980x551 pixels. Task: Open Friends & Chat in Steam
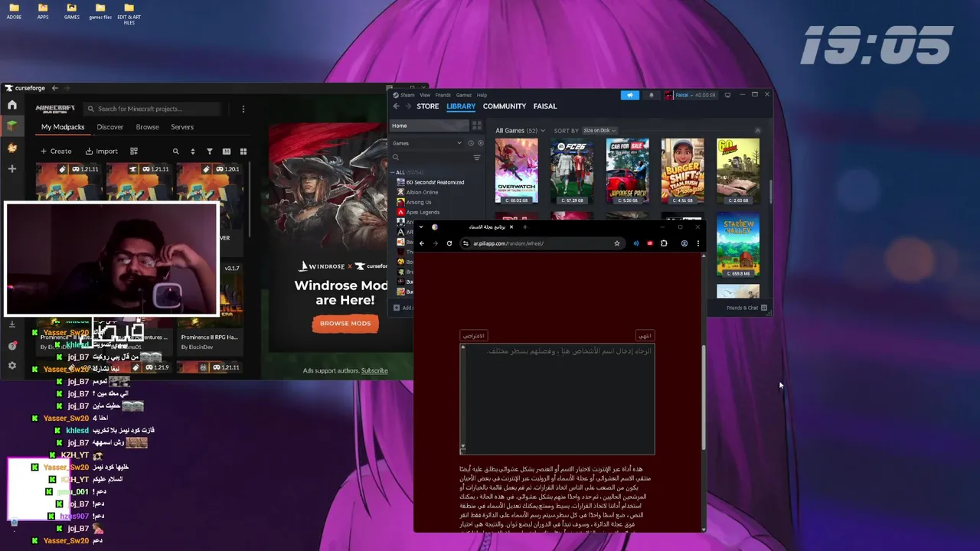(746, 308)
